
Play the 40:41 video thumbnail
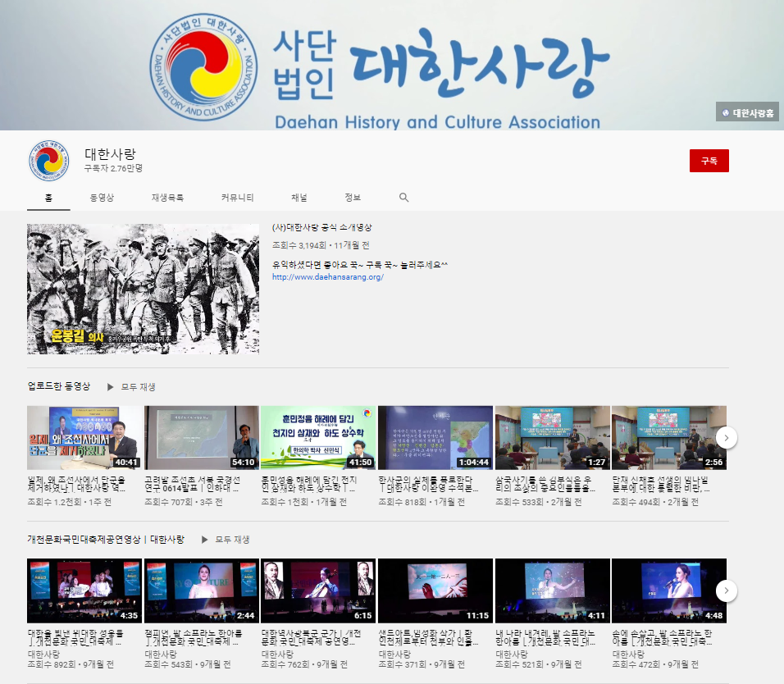(x=84, y=438)
